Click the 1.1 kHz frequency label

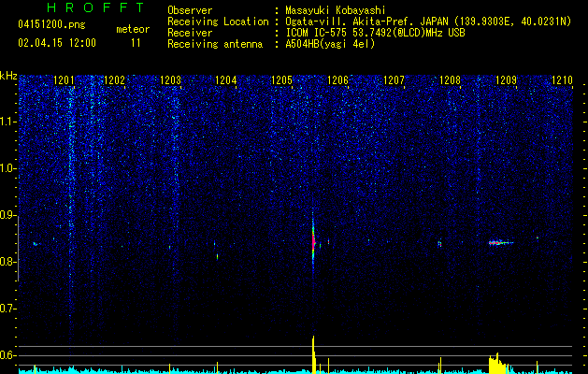click(7, 122)
